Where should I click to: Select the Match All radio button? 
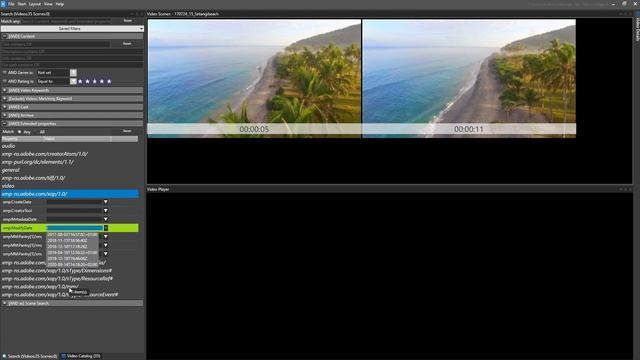[35, 132]
